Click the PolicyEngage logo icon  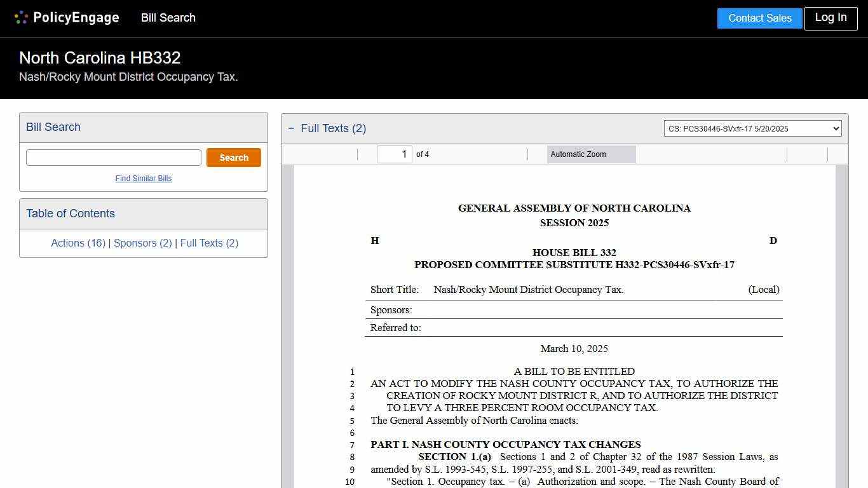pyautogui.click(x=21, y=17)
